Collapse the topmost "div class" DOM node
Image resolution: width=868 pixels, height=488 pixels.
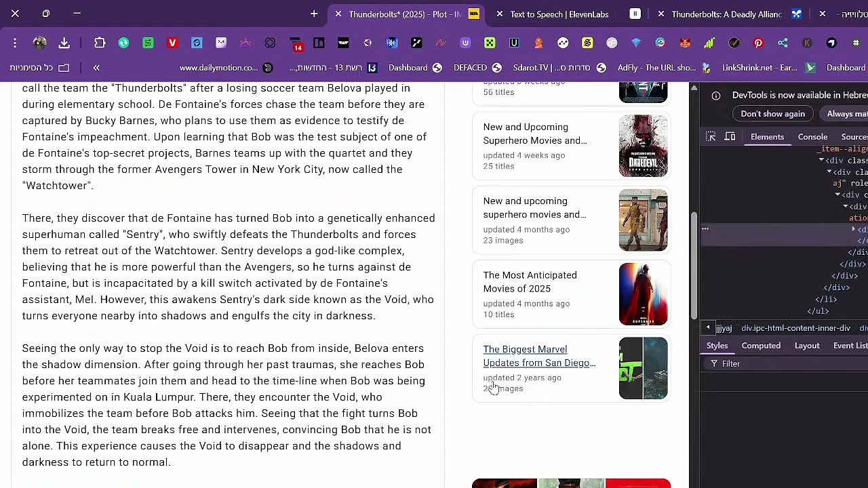pos(821,161)
